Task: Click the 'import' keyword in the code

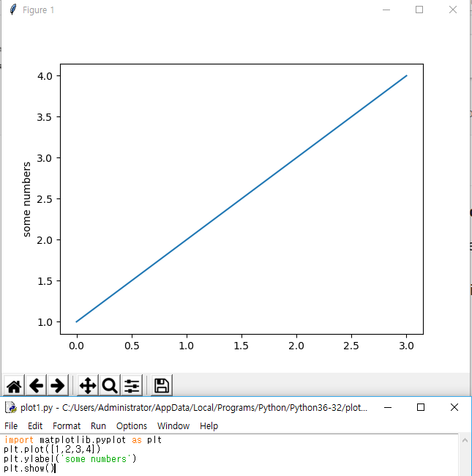Action: [19, 440]
